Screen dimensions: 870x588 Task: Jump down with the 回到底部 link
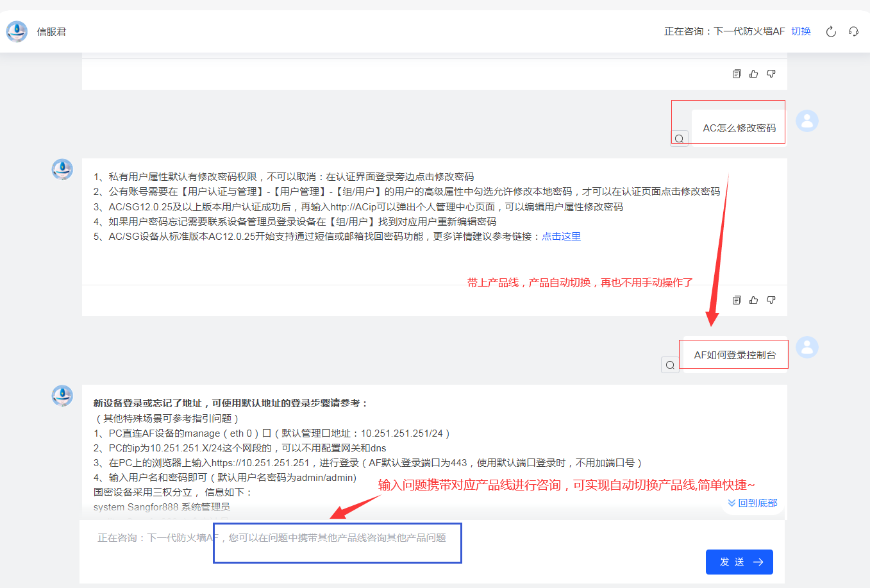point(753,503)
